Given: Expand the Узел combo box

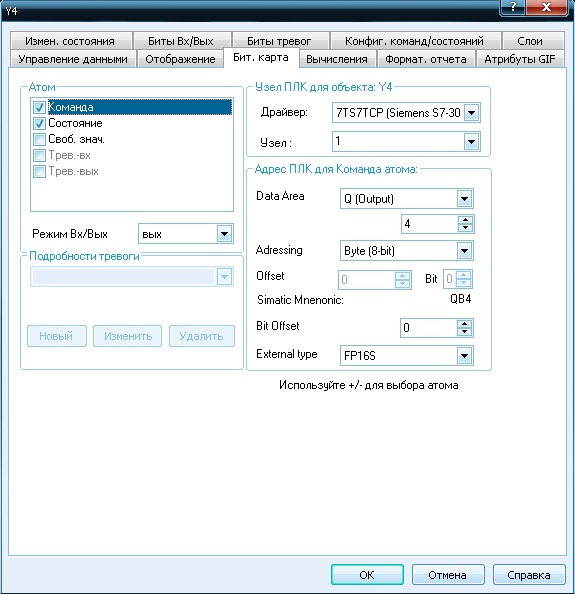Looking at the screenshot, I should tap(472, 142).
